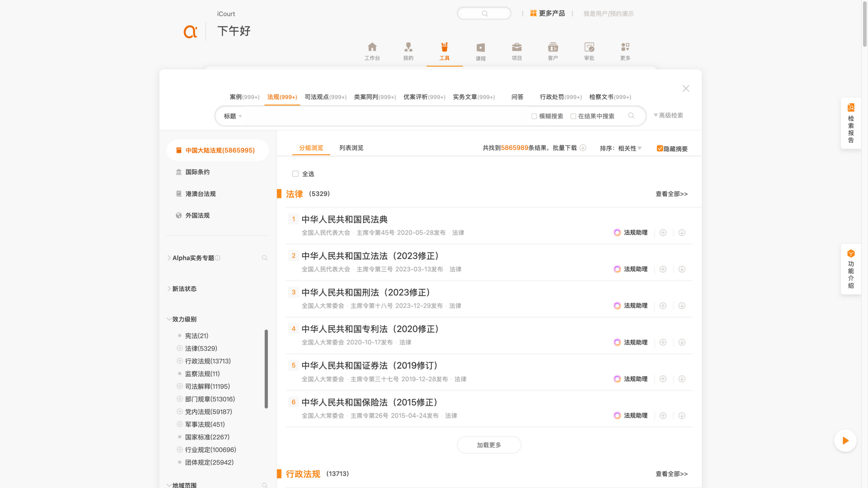The image size is (868, 488).
Task: Click 查看全部>> for 法律 group
Action: [671, 194]
